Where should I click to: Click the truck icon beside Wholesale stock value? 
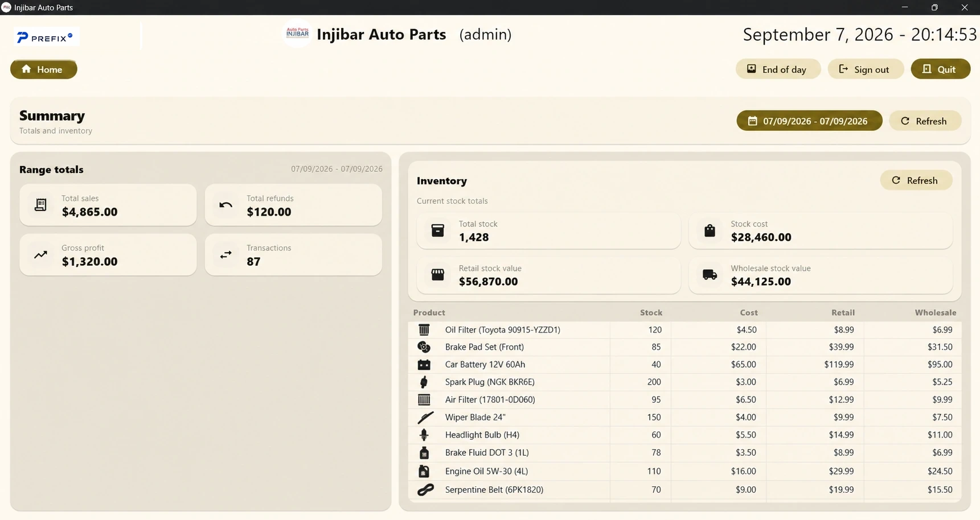tap(710, 275)
